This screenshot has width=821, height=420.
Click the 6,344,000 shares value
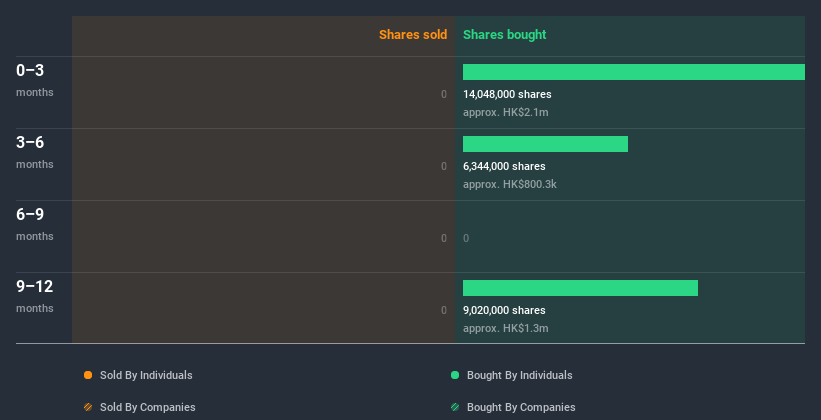tap(504, 166)
